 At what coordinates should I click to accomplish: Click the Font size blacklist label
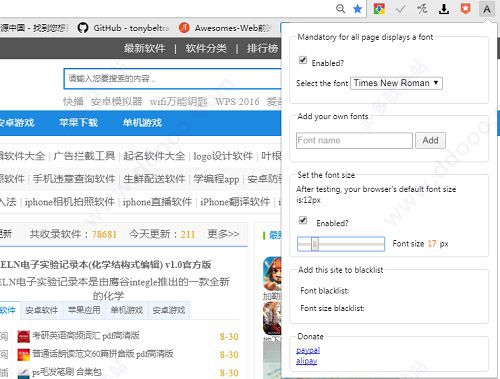click(332, 308)
